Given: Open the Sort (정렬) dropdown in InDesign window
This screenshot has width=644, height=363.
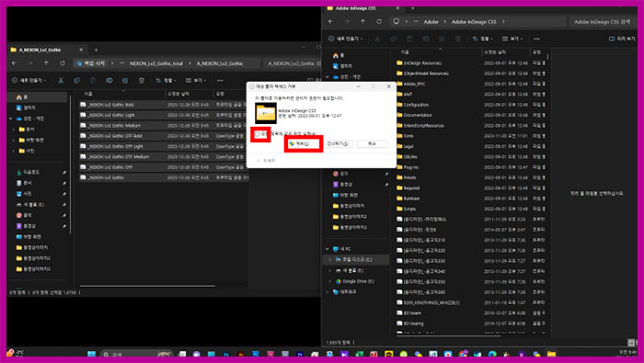Looking at the screenshot, I should [483, 39].
